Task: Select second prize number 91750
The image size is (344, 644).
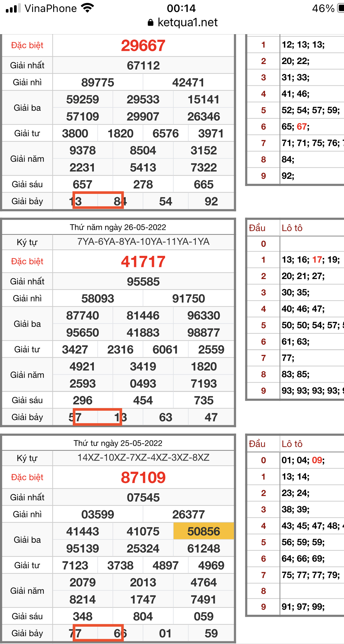Action: tap(189, 298)
